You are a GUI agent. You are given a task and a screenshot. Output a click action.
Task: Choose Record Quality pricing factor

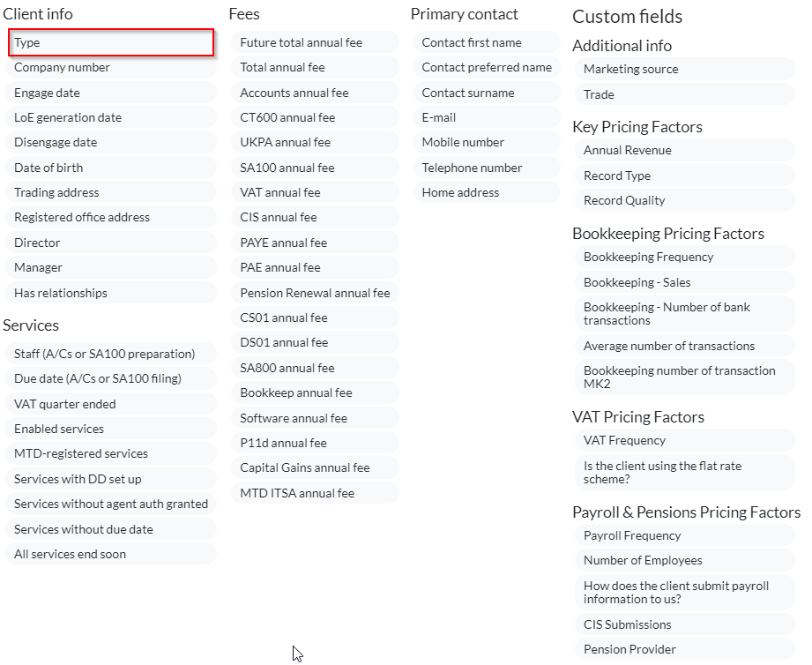tap(685, 200)
